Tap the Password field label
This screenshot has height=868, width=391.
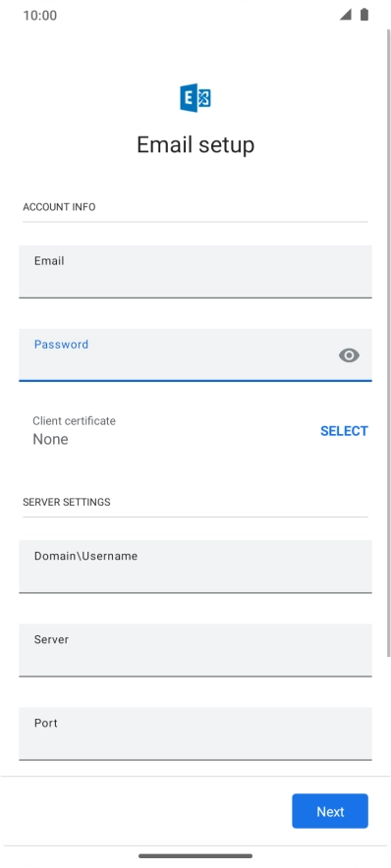[x=62, y=345]
